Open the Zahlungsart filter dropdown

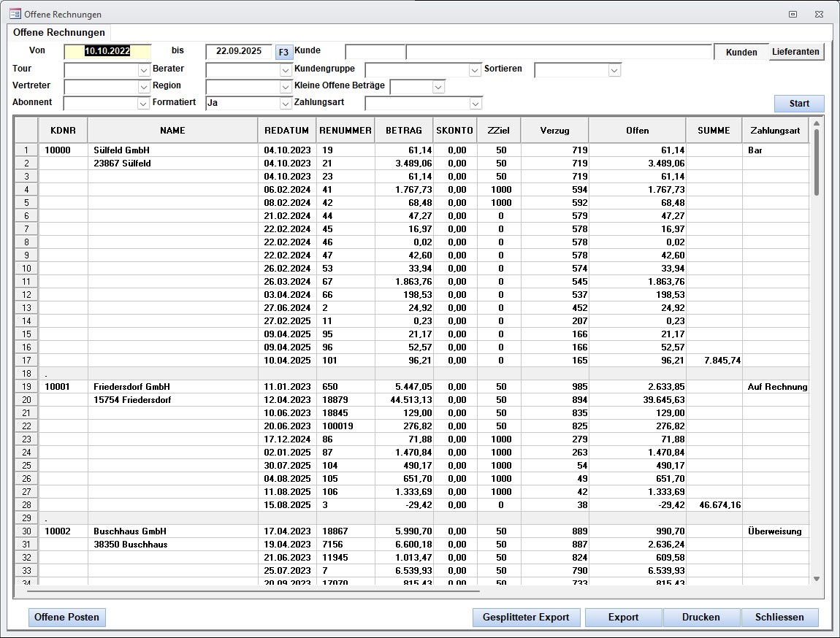pos(475,104)
